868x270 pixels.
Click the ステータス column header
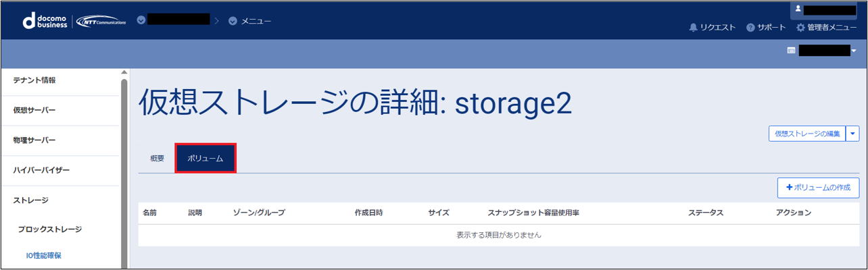[x=706, y=213]
